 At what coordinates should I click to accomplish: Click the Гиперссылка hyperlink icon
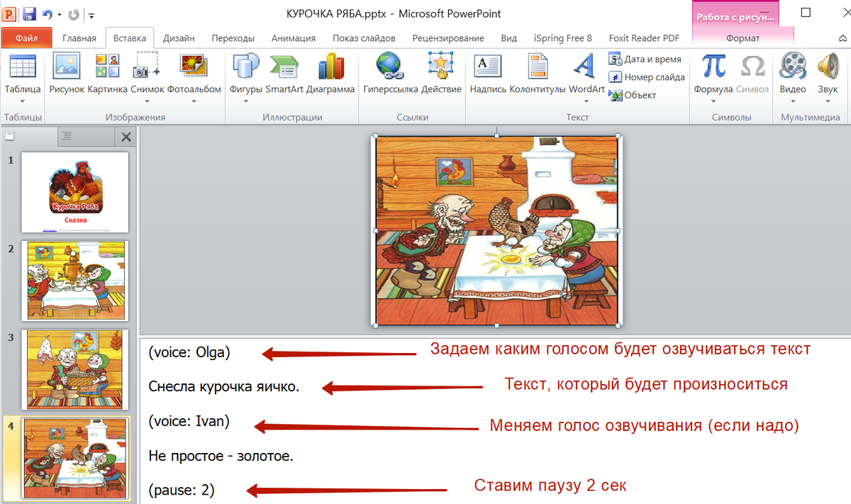(x=390, y=67)
